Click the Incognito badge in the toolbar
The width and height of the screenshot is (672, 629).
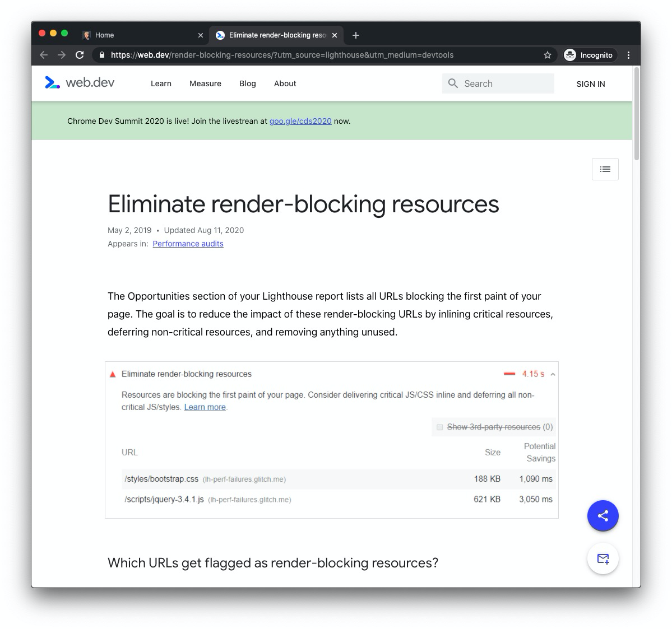588,55
